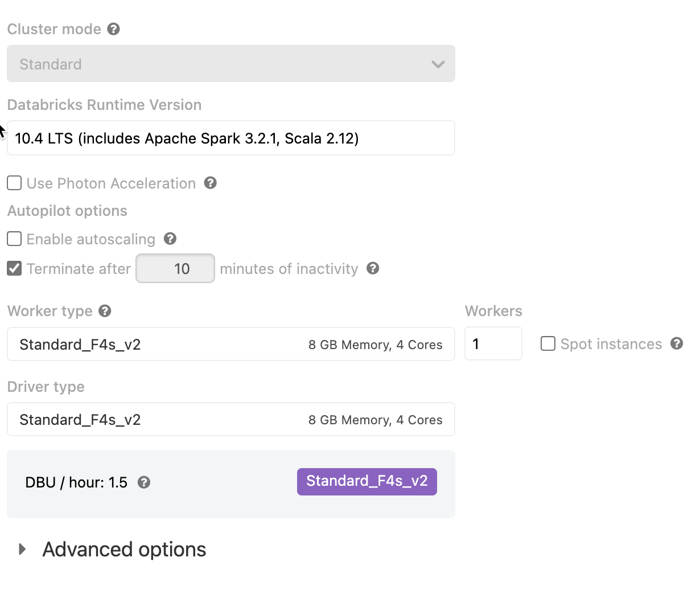Uncheck the Terminate after checkbox
Viewport: 700px width, 590px height.
pyautogui.click(x=14, y=268)
